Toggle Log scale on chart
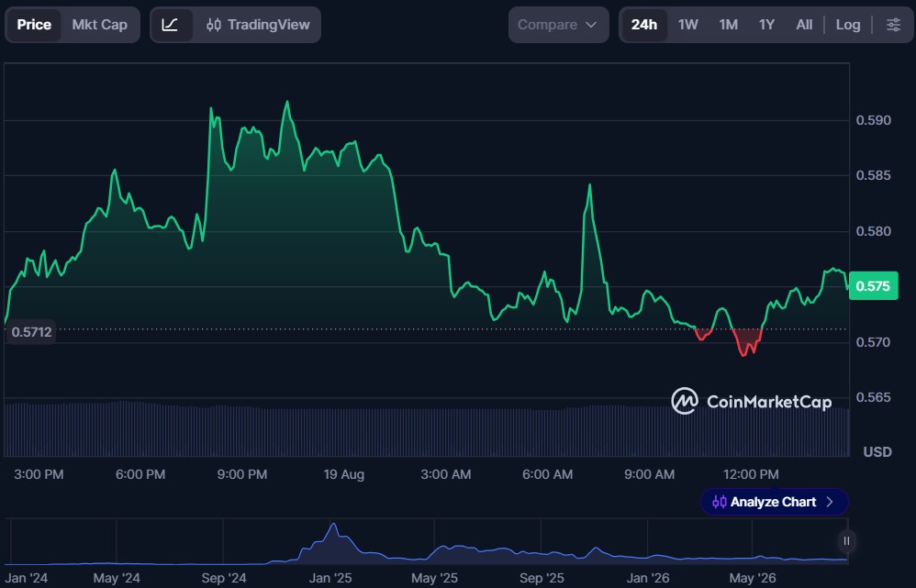Viewport: 916px width, 588px height. pyautogui.click(x=848, y=25)
